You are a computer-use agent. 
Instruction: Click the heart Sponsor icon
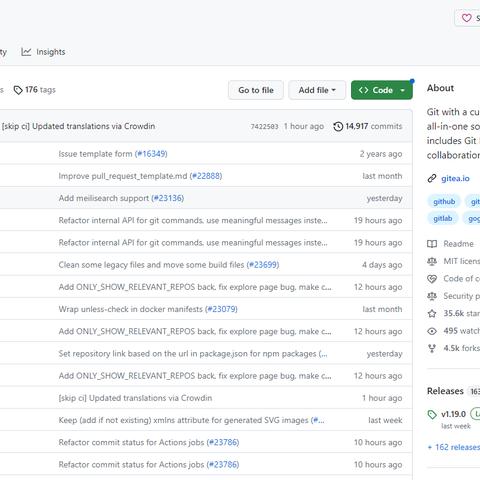tap(467, 18)
